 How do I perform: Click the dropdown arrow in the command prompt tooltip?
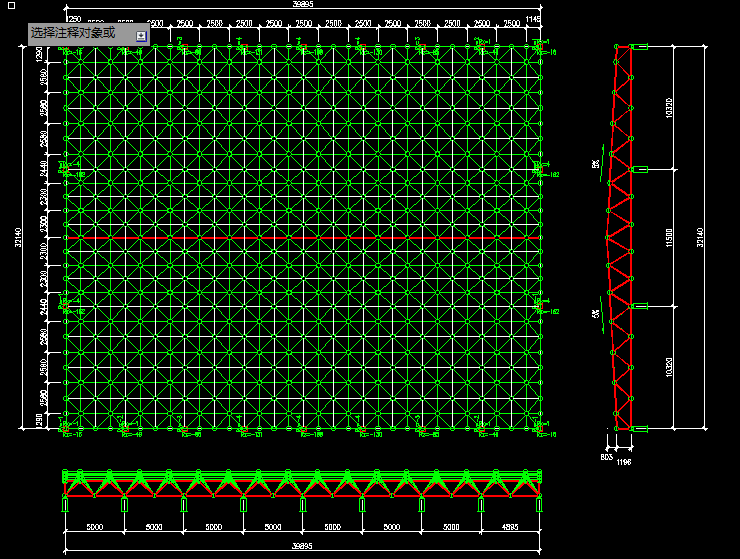coord(141,35)
